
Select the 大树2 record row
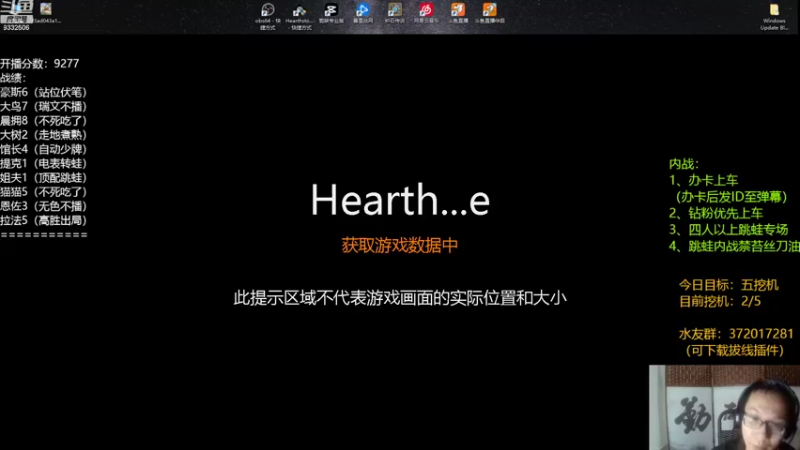click(x=43, y=135)
